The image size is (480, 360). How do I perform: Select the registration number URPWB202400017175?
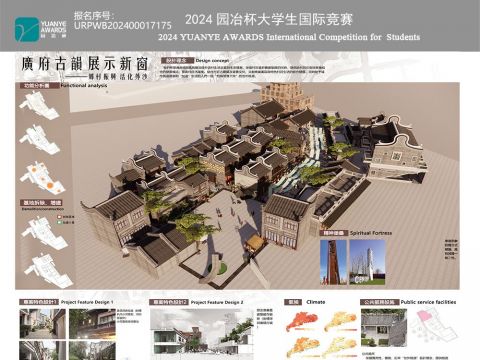pyautogui.click(x=123, y=26)
